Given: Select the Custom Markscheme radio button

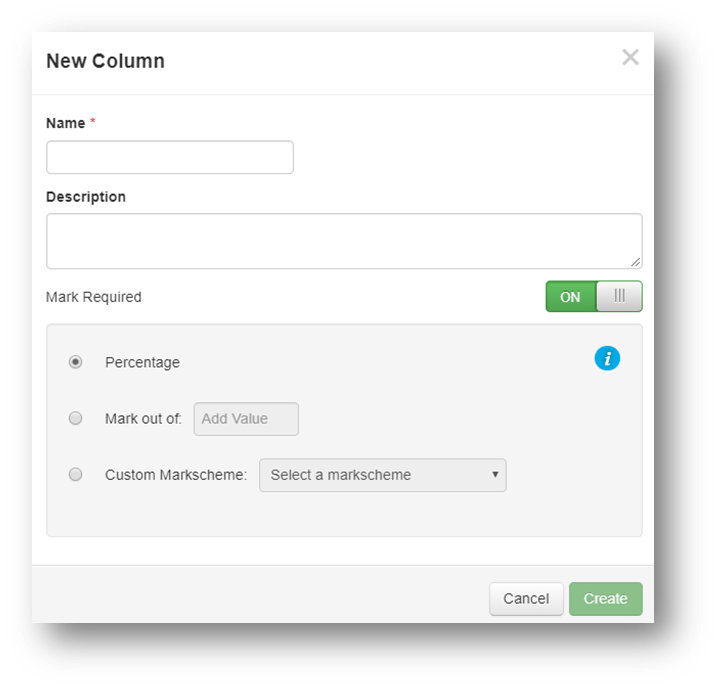Looking at the screenshot, I should [75, 474].
